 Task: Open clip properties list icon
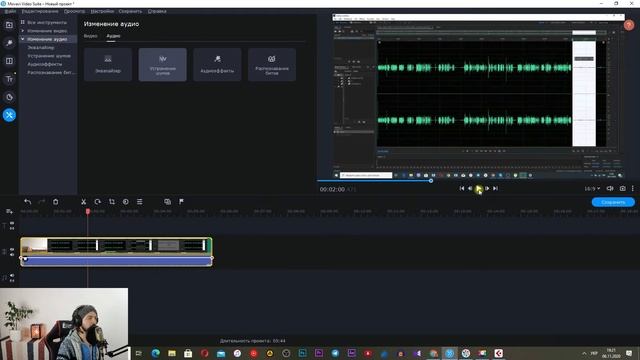coord(140,202)
